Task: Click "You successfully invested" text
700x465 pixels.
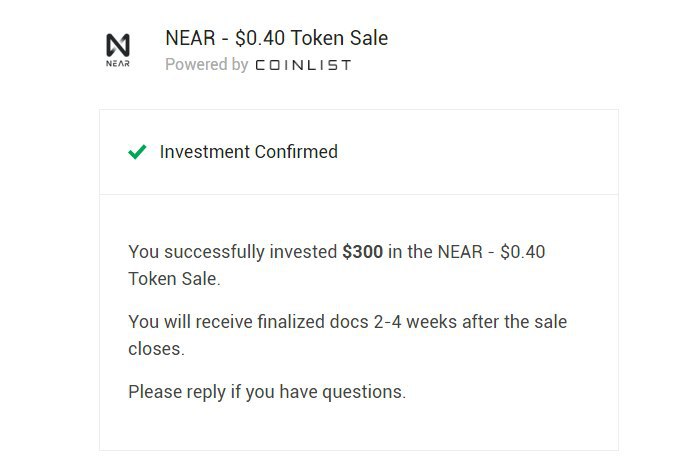Action: [x=233, y=252]
